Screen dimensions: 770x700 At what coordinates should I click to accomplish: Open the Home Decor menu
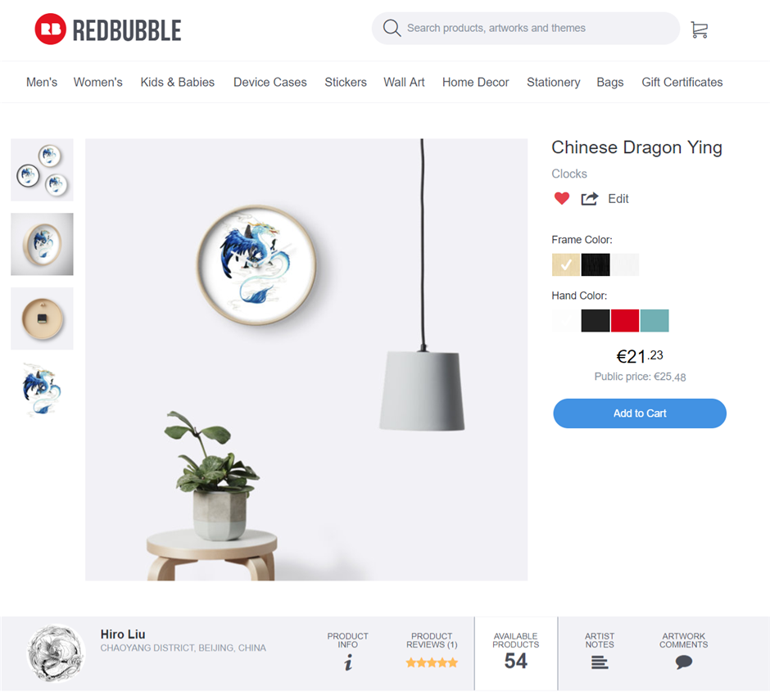475,82
